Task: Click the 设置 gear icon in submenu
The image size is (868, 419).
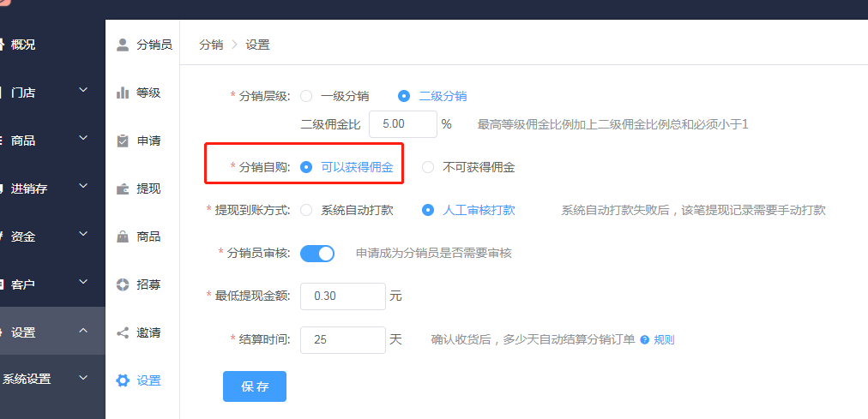Action: [x=123, y=380]
